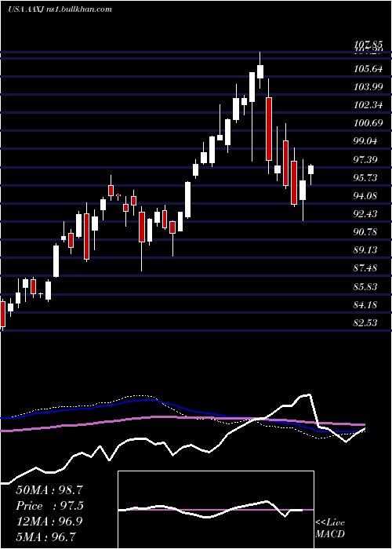Click the '12MA : 96.9' readout
This screenshot has height=549, width=392.
[x=49, y=522]
